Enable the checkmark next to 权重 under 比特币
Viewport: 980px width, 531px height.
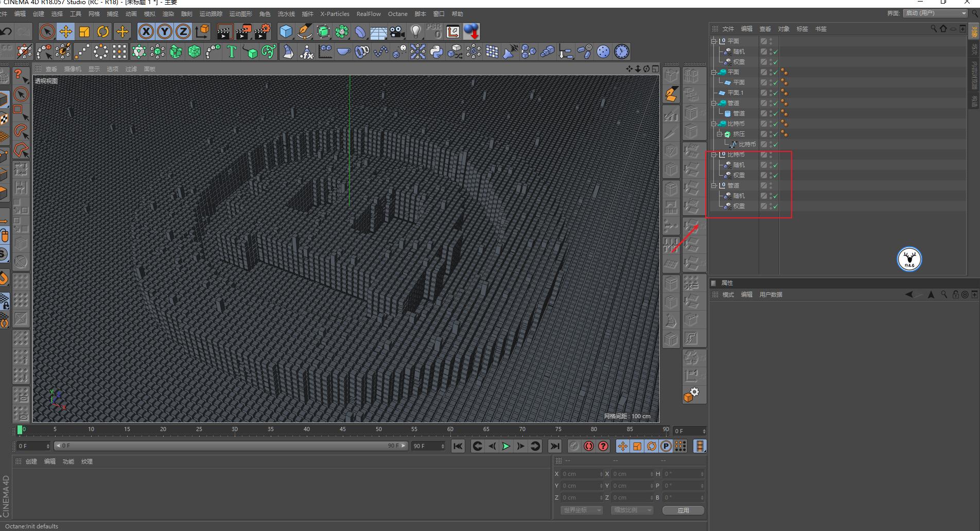[775, 175]
